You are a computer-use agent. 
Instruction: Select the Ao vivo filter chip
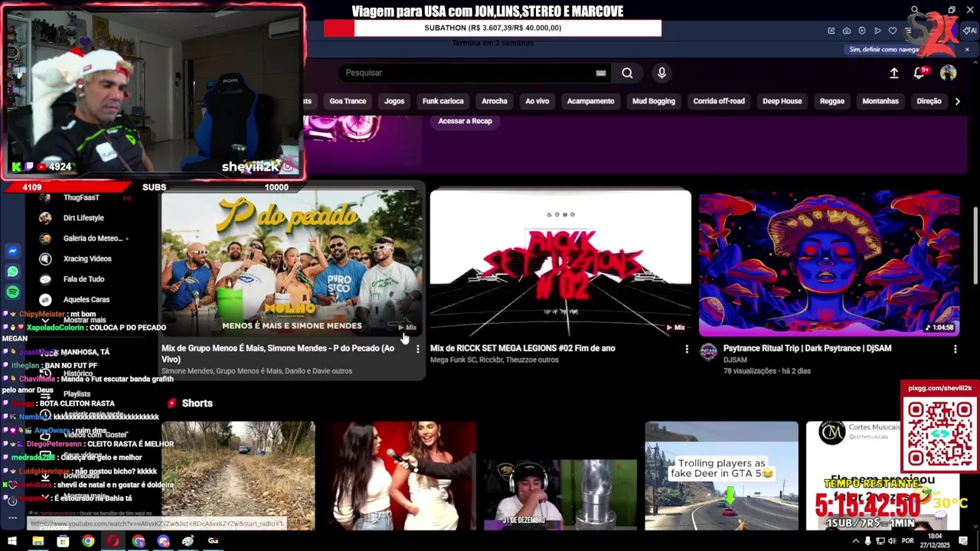537,101
